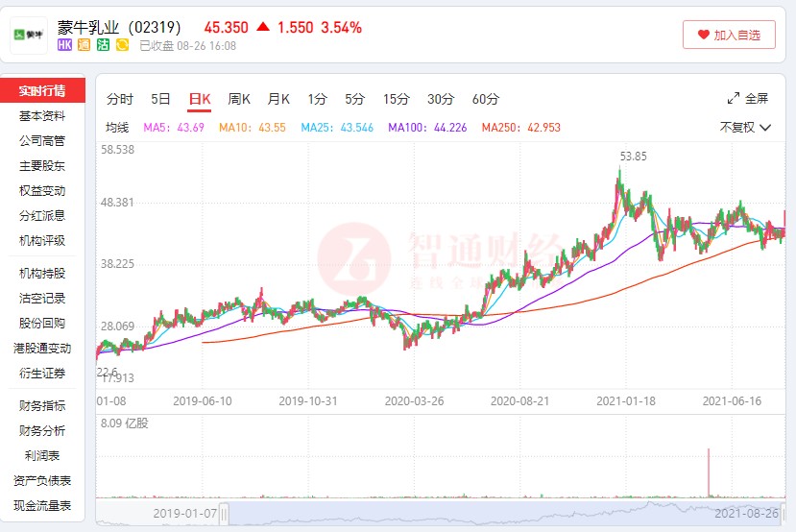
Task: Click the MA250: 42.953 indicator label
Action: [521, 128]
